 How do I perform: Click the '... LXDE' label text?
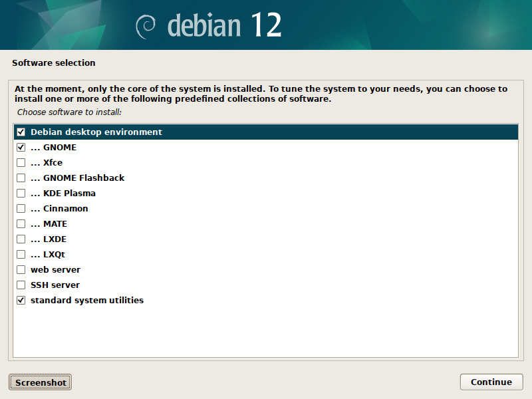click(x=49, y=239)
